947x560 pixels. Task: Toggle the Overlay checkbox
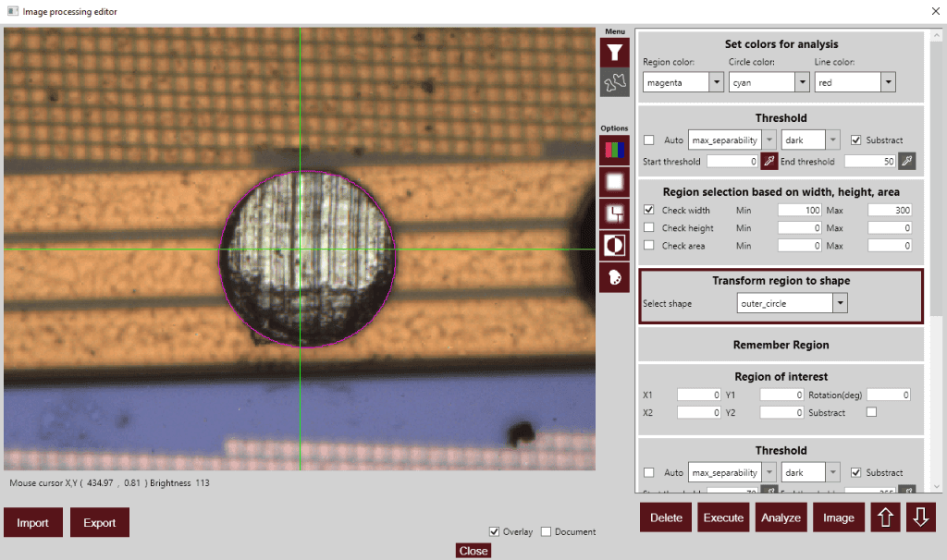(495, 531)
